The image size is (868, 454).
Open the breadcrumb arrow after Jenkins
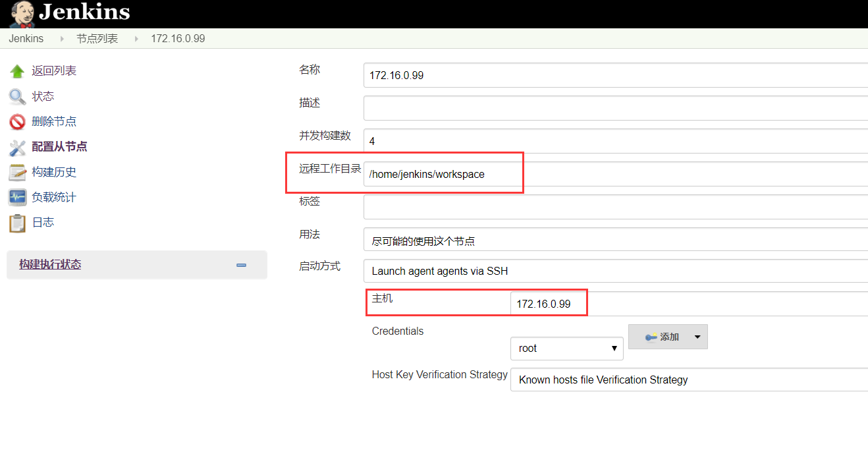[62, 39]
